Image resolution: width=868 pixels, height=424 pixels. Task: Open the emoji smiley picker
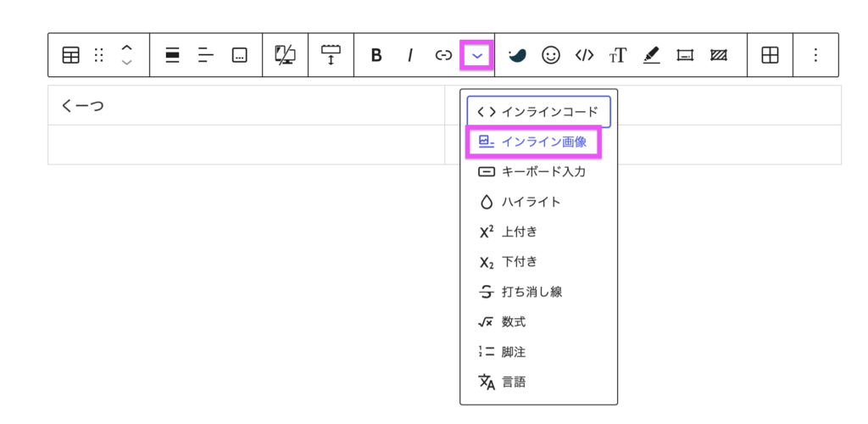551,55
